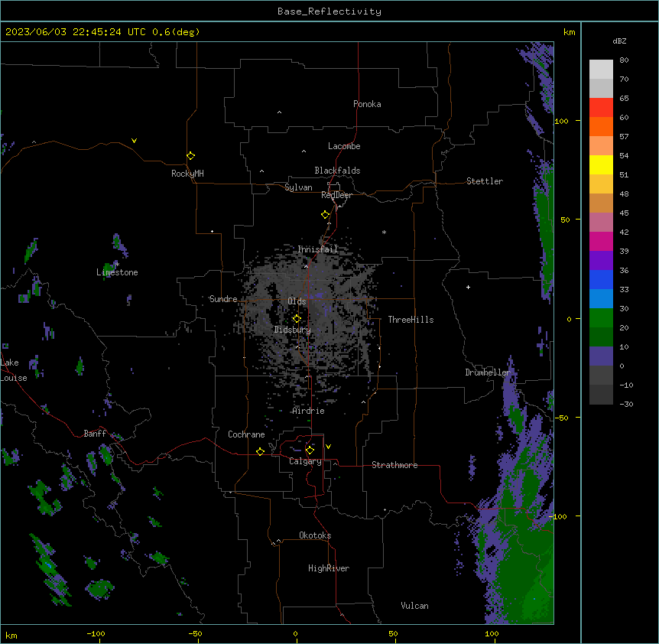Screen dimensions: 659x644
Task: Click the yellow station marker above RockyMH
Action: pyautogui.click(x=190, y=156)
